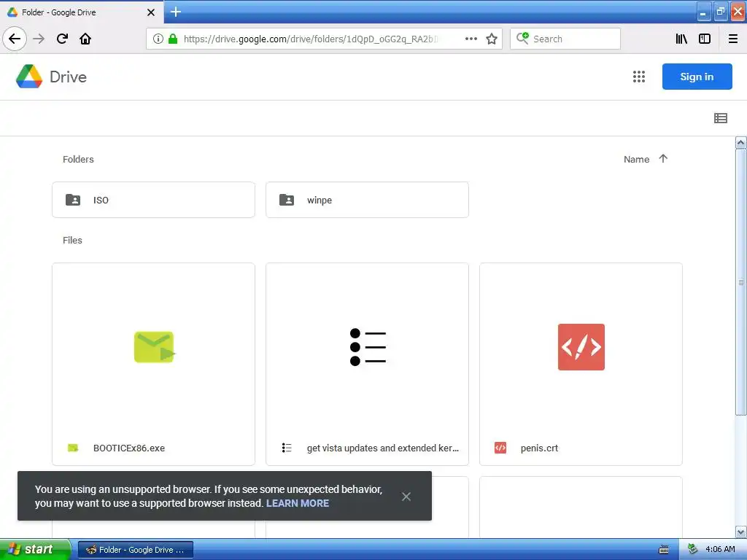Image resolution: width=747 pixels, height=560 pixels.
Task: View connection security via green padlock
Action: 173,39
